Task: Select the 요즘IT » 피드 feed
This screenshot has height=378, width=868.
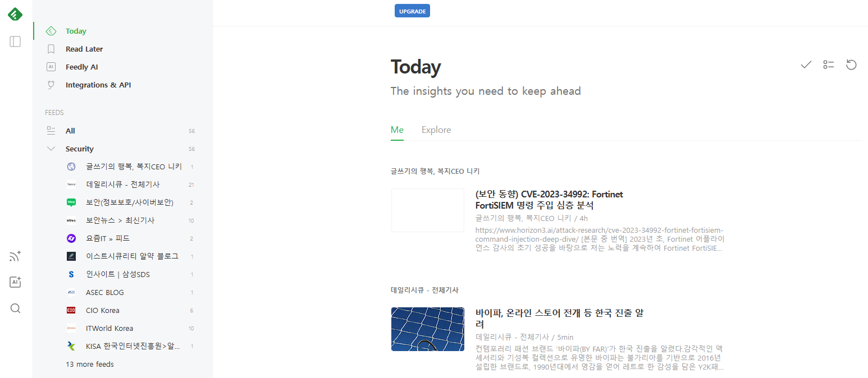Action: [108, 238]
